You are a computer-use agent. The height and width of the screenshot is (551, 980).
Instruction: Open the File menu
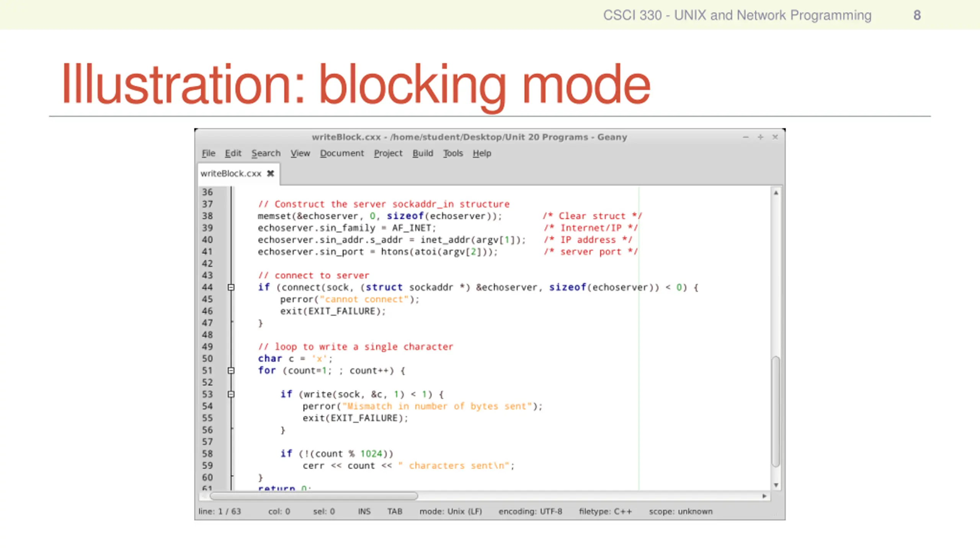click(x=208, y=153)
